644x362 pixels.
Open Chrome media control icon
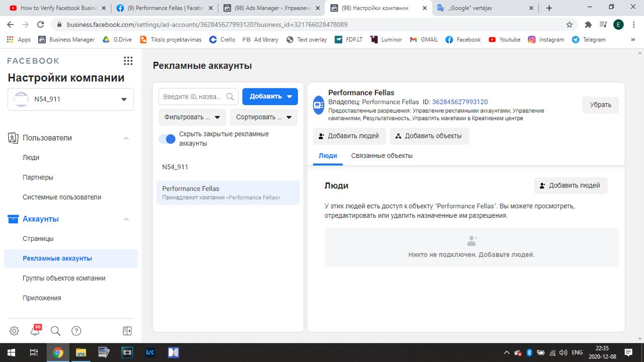(604, 25)
